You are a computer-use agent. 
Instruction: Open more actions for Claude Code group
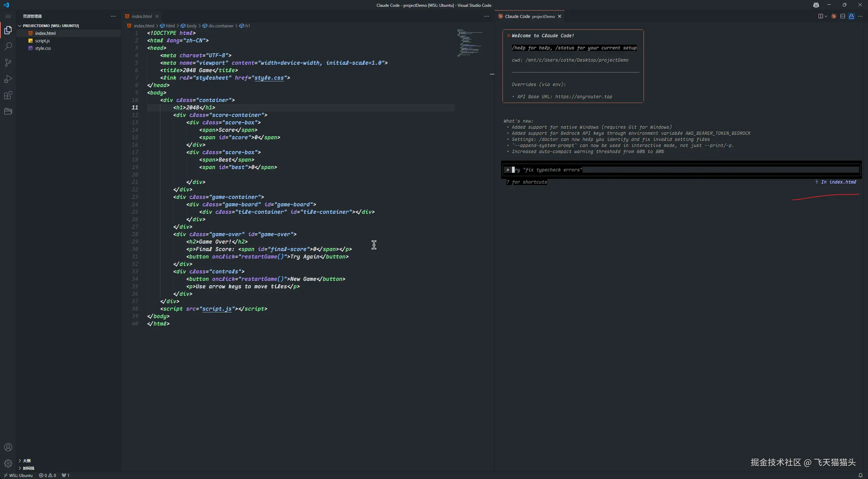(x=860, y=16)
